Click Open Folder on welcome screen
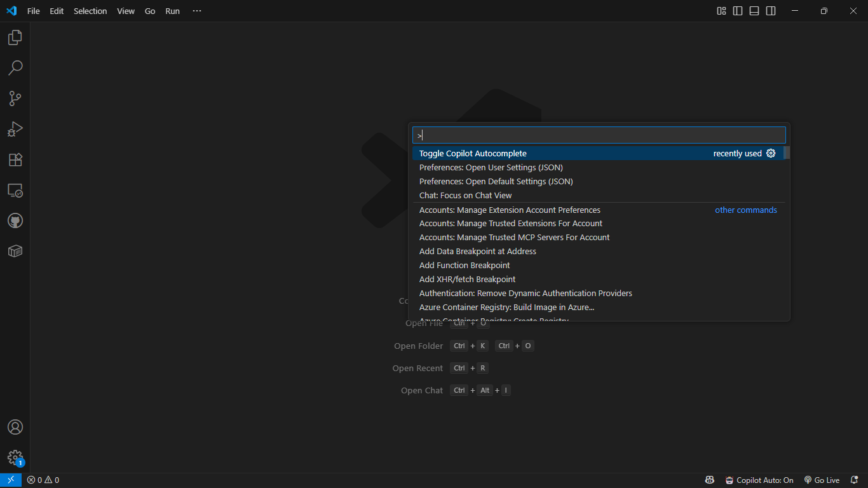The width and height of the screenshot is (868, 488). 419,346
